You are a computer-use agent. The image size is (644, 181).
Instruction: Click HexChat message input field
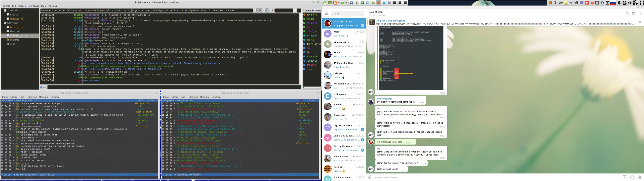174,87
